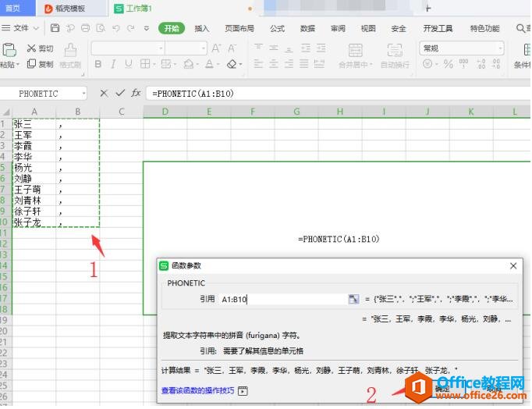Image resolution: width=532 pixels, height=409 pixels.
Task: Open the fx insert function icon
Action: pyautogui.click(x=136, y=93)
